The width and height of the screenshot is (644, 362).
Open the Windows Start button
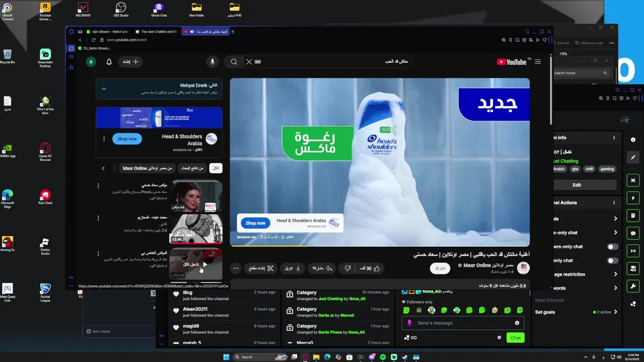click(226, 357)
